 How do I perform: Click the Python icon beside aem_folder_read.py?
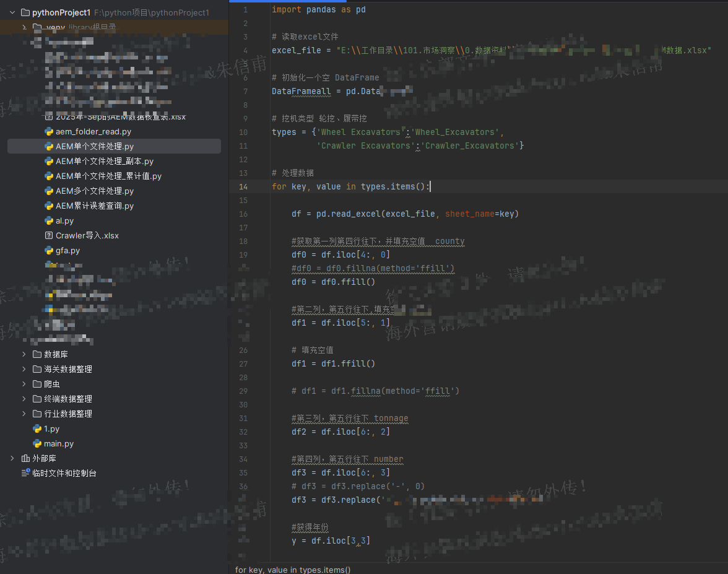click(x=49, y=131)
